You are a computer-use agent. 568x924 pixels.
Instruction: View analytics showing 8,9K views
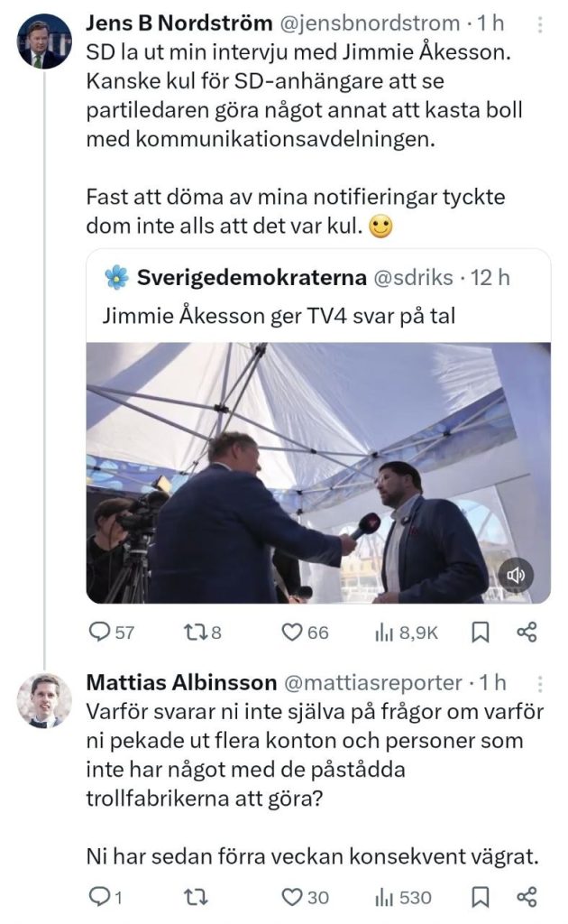click(387, 633)
